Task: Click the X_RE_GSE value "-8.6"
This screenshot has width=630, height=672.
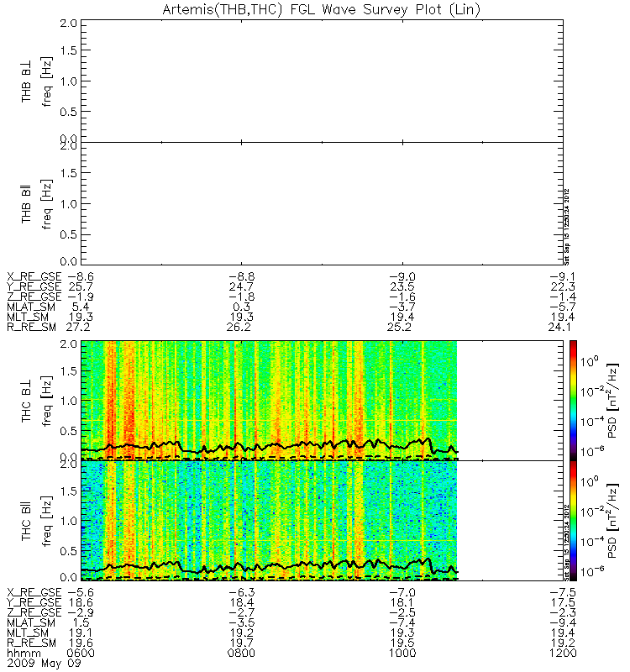Action: tap(81, 276)
